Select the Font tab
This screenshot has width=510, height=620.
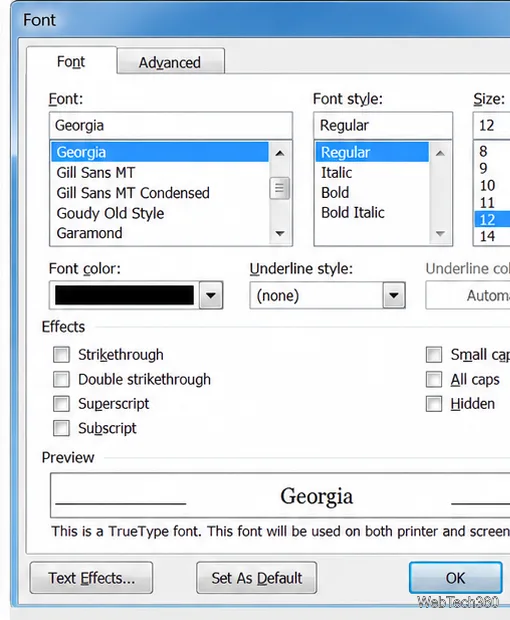(71, 60)
